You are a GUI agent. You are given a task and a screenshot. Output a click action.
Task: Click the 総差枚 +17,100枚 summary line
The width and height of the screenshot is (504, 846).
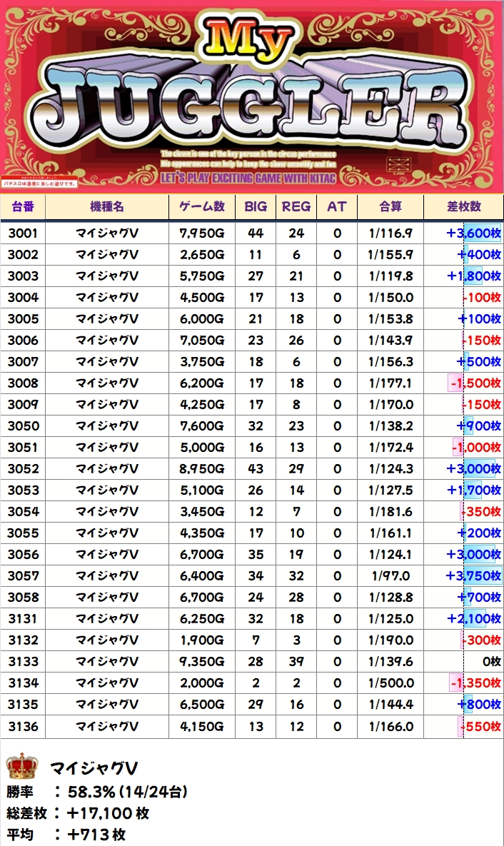(78, 813)
